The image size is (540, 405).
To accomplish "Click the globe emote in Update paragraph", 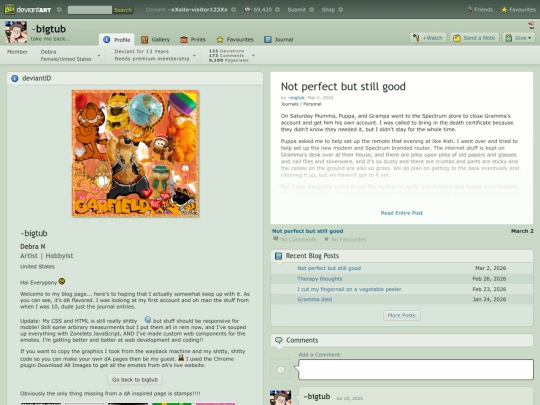I will tap(148, 320).
